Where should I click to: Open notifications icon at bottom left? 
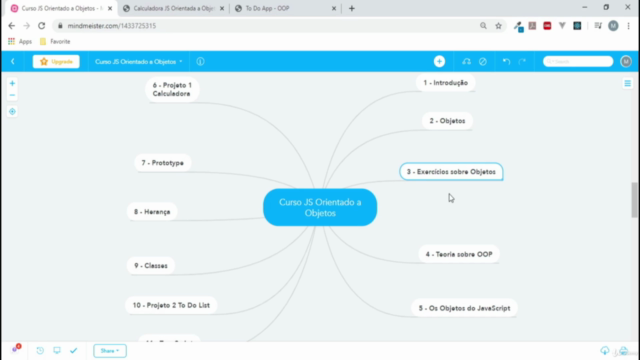(x=16, y=349)
